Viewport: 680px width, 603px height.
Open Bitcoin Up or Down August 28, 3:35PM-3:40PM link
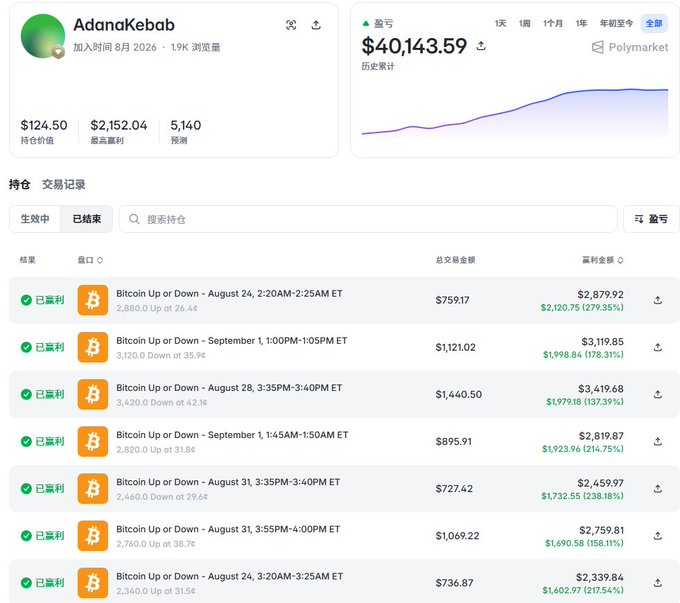point(229,388)
